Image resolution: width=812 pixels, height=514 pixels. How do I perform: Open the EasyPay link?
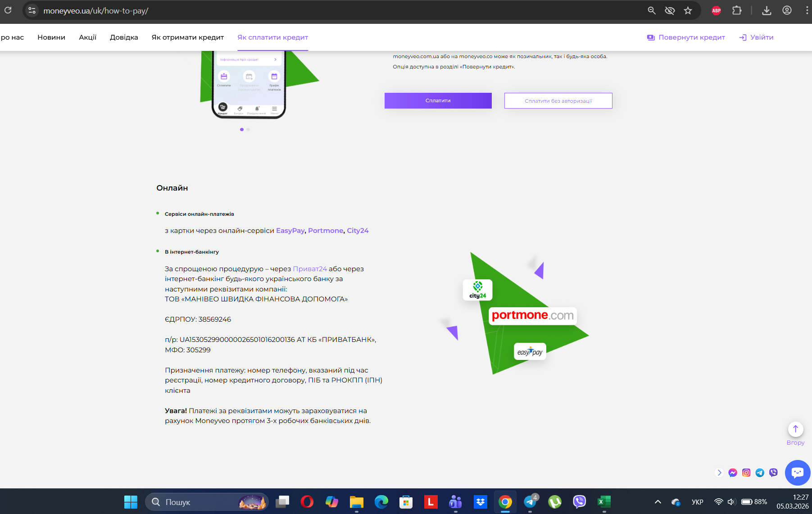tap(290, 231)
